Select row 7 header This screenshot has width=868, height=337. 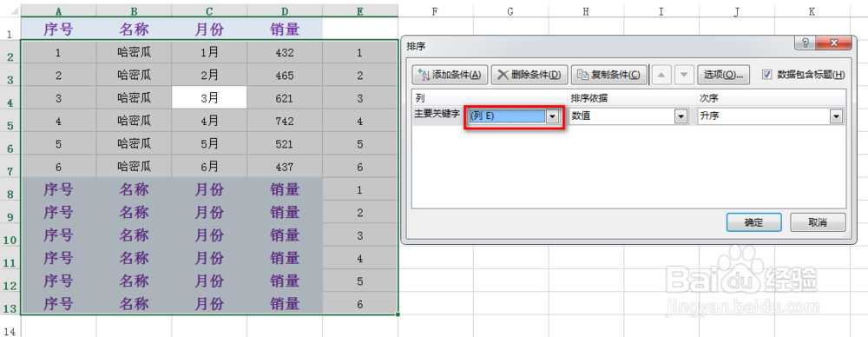tap(10, 166)
